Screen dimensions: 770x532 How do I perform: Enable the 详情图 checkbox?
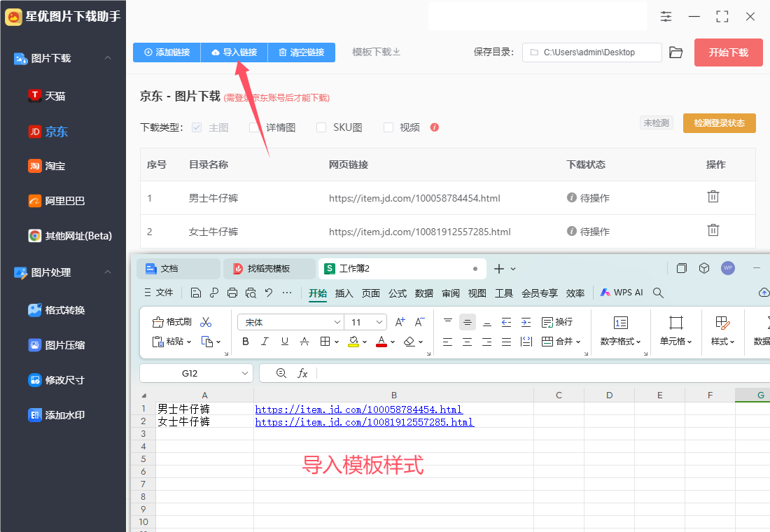click(x=254, y=127)
